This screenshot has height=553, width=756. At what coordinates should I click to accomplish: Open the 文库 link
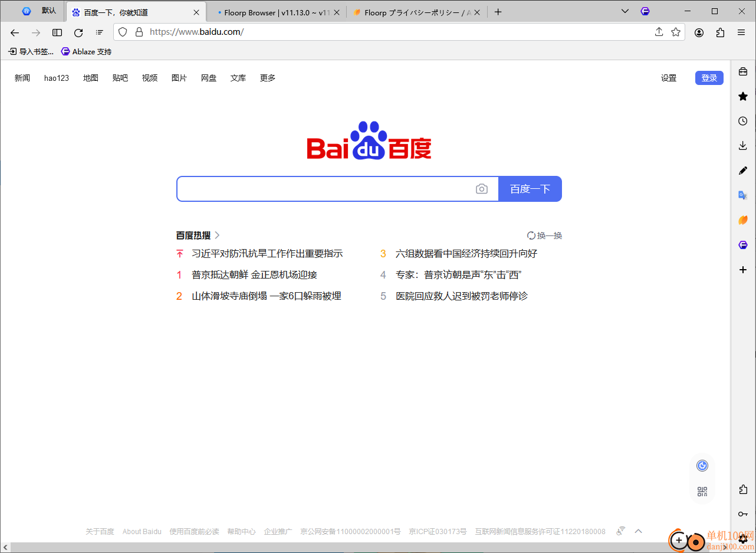[x=238, y=78]
